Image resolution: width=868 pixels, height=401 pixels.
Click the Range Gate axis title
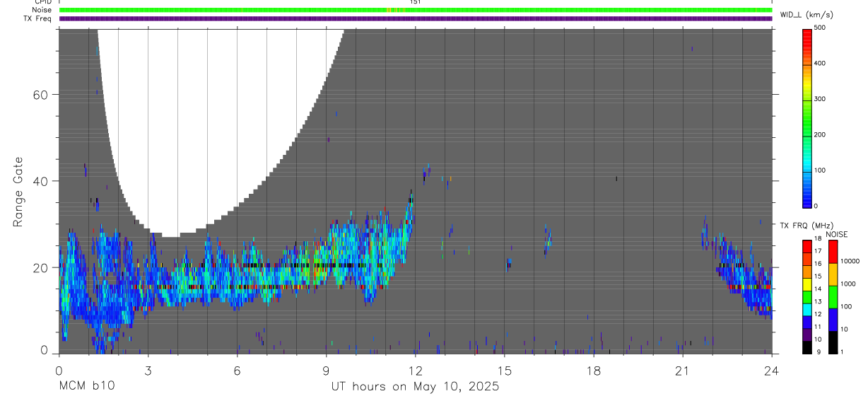[18, 192]
